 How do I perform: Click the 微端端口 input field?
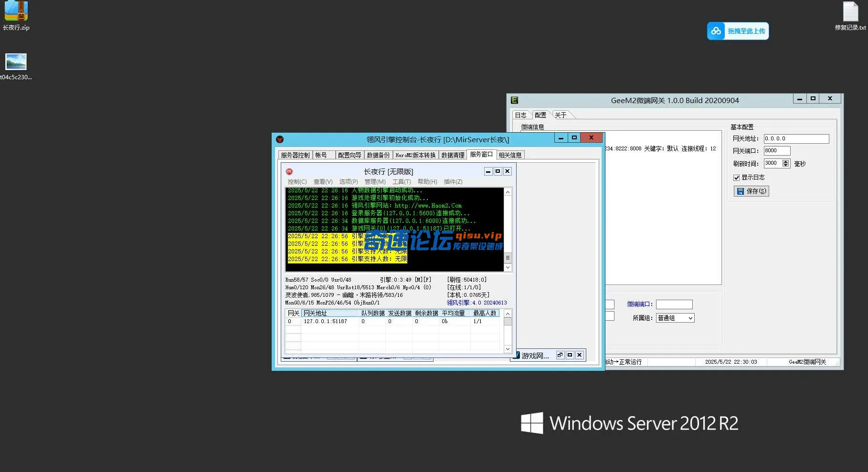click(x=674, y=304)
